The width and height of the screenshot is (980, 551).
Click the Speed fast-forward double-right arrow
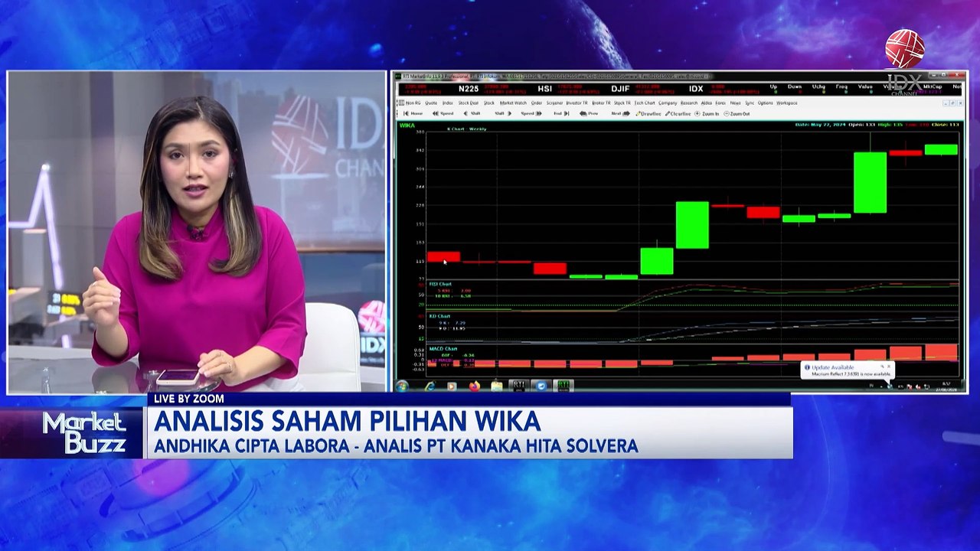pyautogui.click(x=531, y=113)
